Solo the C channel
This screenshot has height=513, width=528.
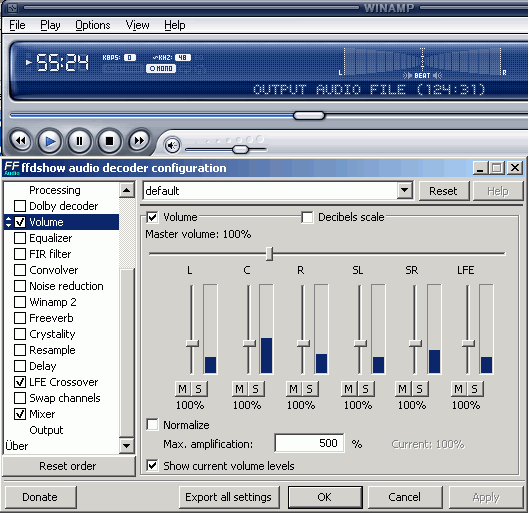pyautogui.click(x=256, y=389)
